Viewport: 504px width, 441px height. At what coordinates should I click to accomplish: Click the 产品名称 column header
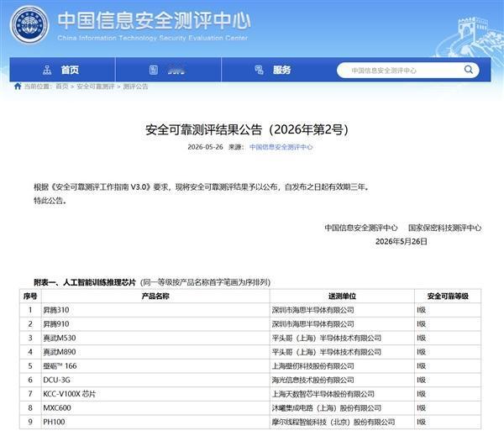(x=155, y=296)
